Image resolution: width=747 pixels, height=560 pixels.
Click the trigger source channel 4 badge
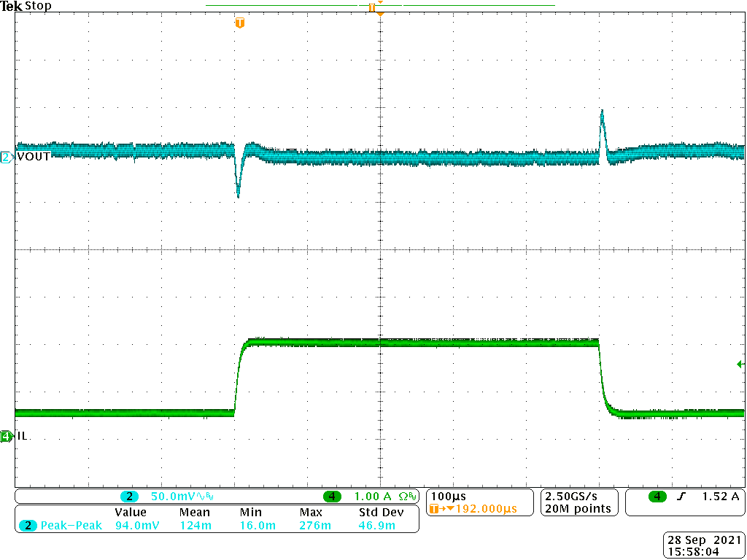[658, 497]
